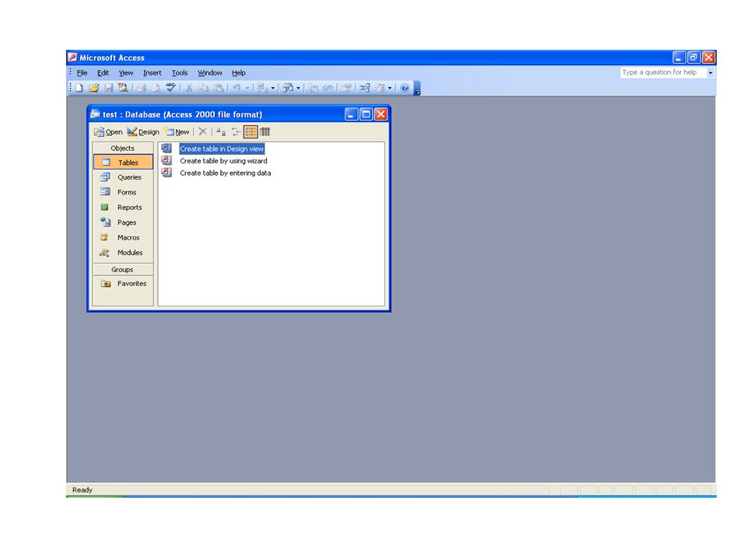Screen dimensions: 747x560
Task: Click the New Object toolbar icon
Action: click(x=380, y=88)
